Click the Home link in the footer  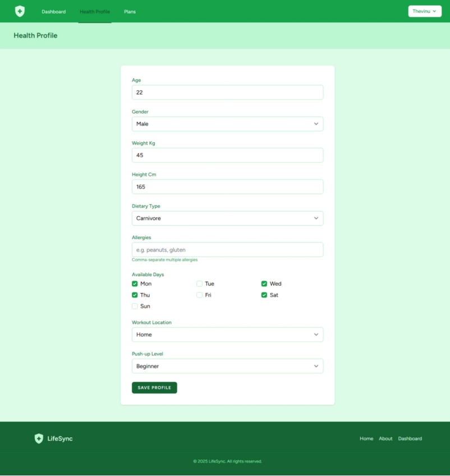(366, 438)
